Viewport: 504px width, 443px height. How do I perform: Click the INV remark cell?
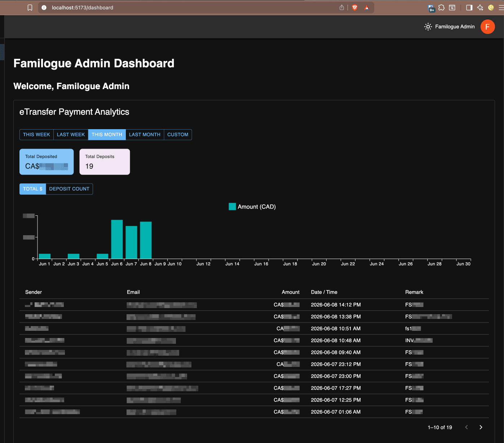point(419,341)
